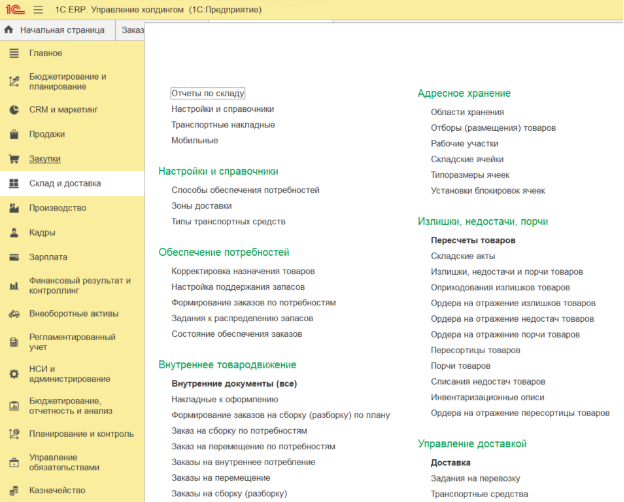Open Корректировка назначения товаров

click(243, 271)
